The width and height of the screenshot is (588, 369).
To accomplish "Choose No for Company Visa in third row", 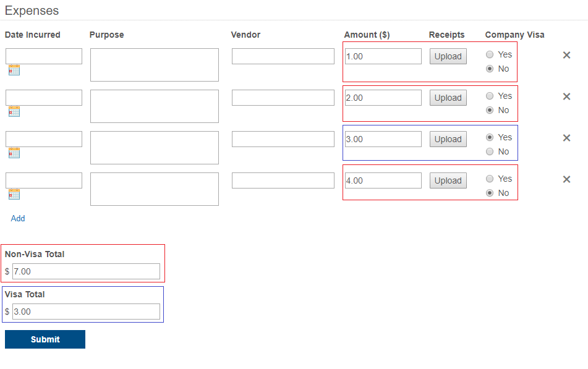I will pyautogui.click(x=490, y=151).
